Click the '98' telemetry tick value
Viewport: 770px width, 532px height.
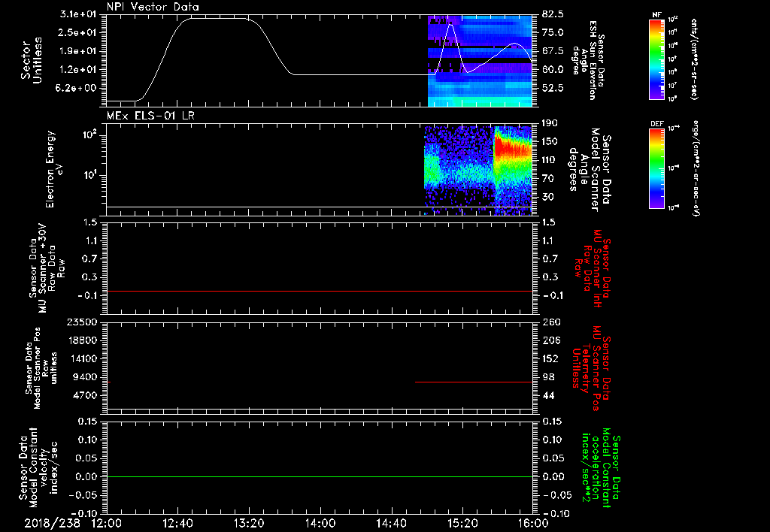tap(548, 377)
